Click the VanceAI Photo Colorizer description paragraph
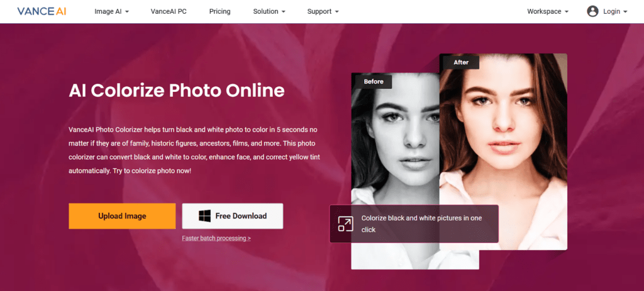644x291 pixels. pos(194,150)
